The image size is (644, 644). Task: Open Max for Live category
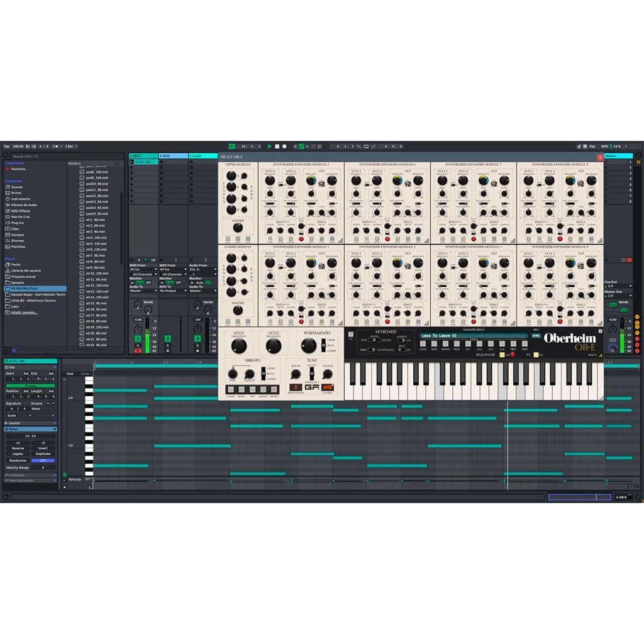click(20, 216)
